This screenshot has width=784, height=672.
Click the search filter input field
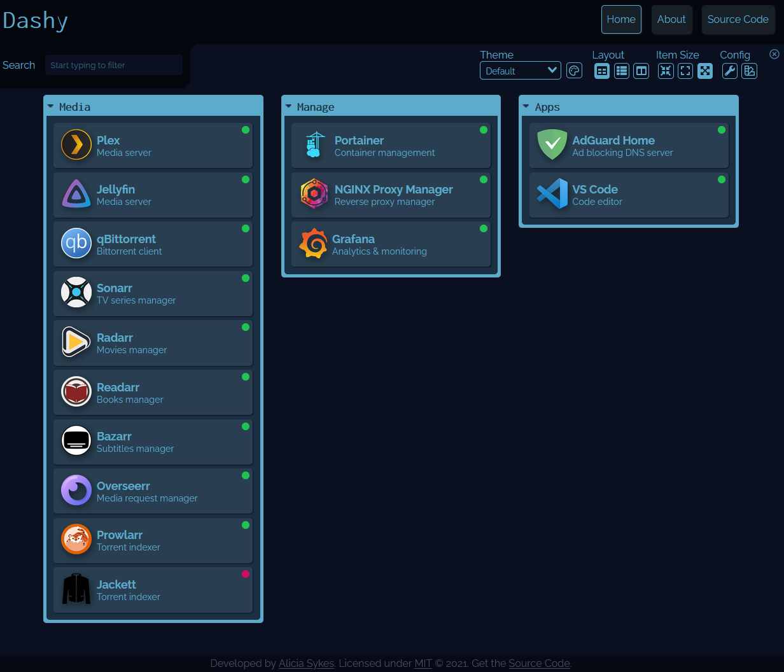point(114,65)
